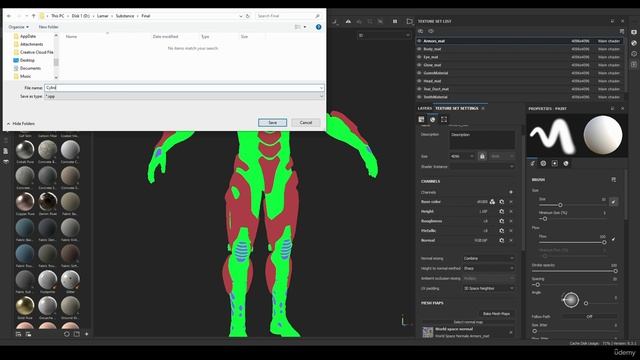
Task: Toggle visibility of the Body_mat texture set
Action: point(419,49)
